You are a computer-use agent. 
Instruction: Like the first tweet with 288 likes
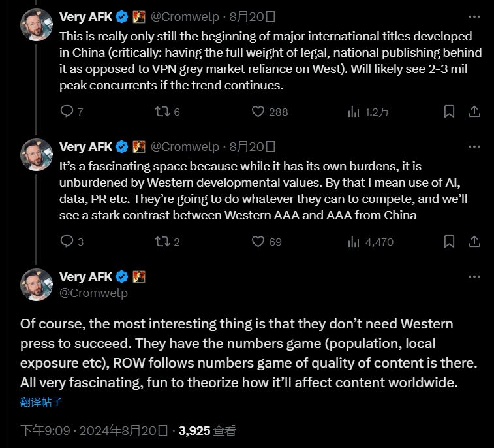click(x=258, y=112)
